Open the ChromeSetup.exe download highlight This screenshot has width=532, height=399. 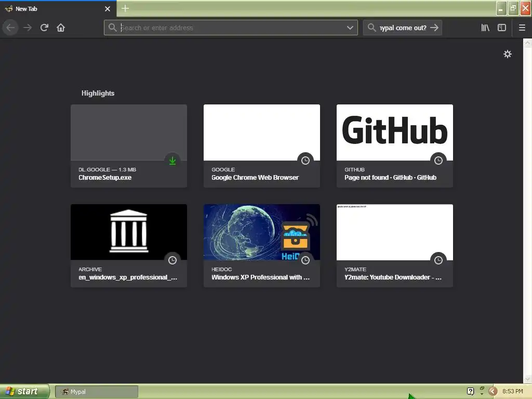tap(129, 146)
